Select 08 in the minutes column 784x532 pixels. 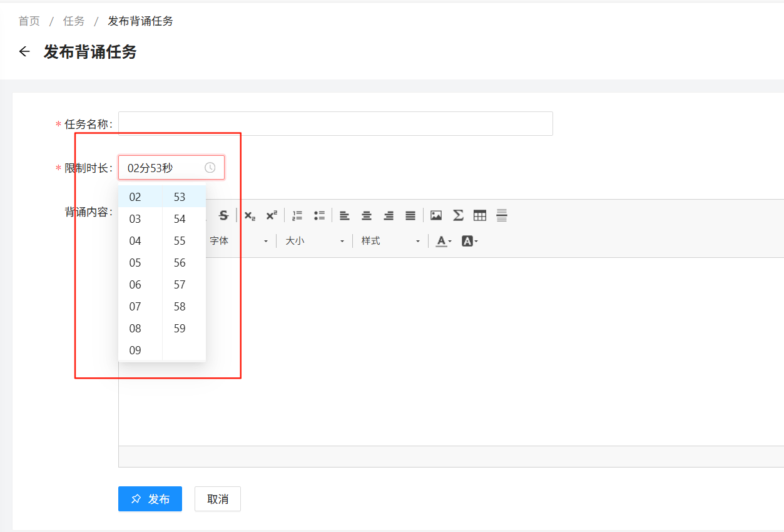[x=140, y=328]
